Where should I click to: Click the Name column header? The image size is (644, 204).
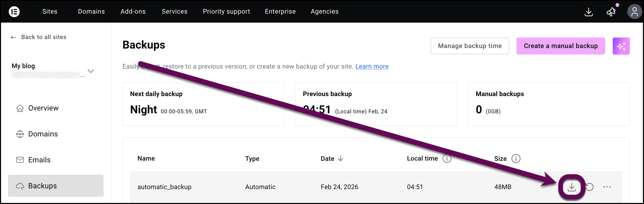point(146,159)
